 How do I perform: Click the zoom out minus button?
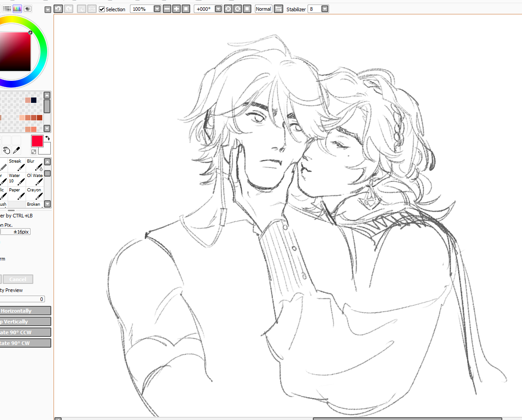(x=167, y=9)
